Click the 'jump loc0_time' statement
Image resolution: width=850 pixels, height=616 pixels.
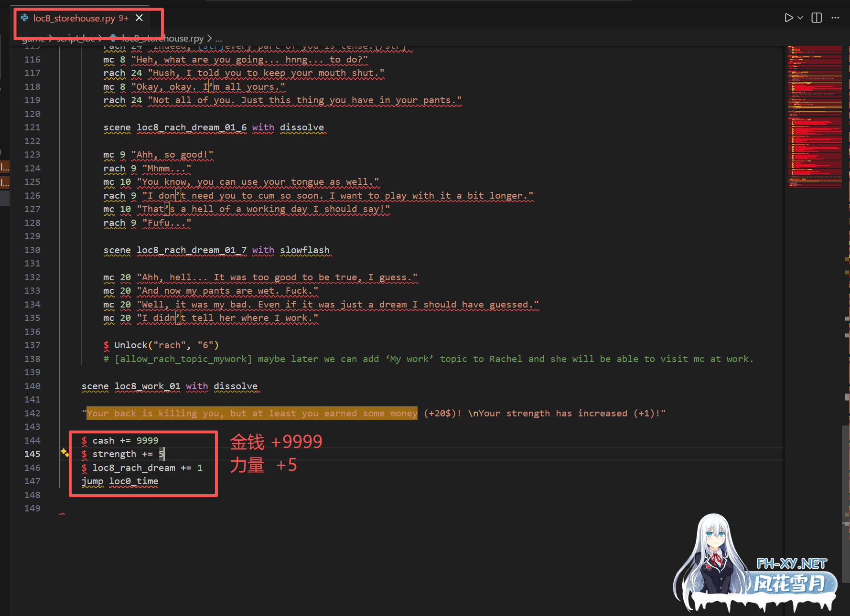coord(120,481)
